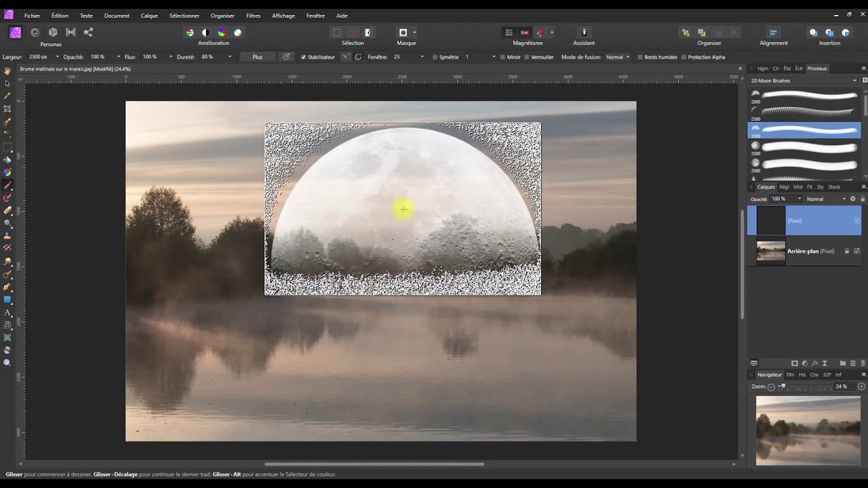Enable the Miroir checkbox
This screenshot has height=488, width=868.
click(502, 57)
